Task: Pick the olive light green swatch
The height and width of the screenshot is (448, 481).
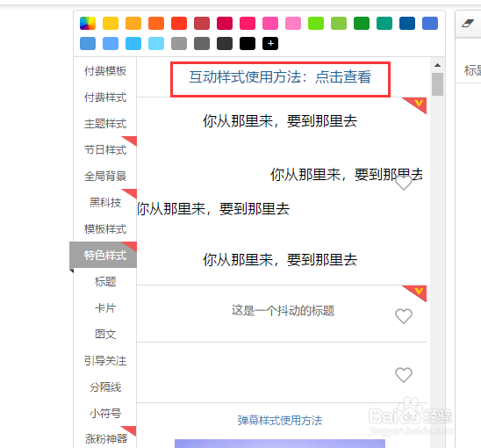Action: pyautogui.click(x=339, y=24)
